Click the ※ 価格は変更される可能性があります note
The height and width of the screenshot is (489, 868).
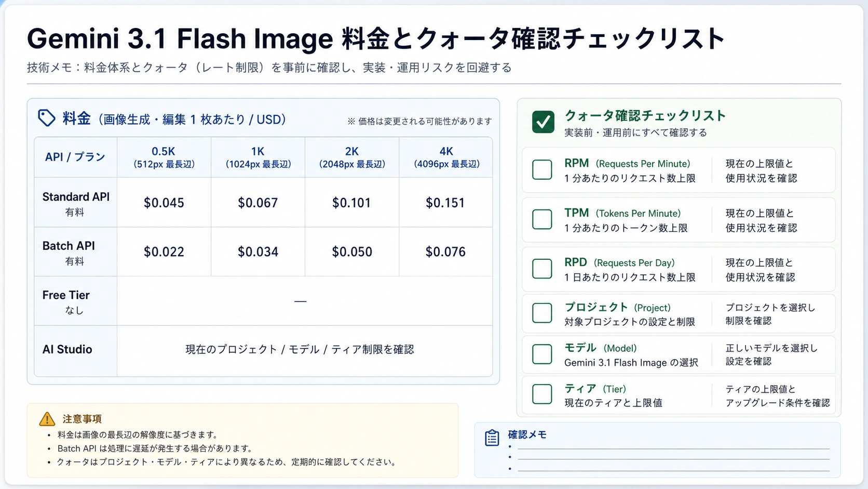coord(419,121)
